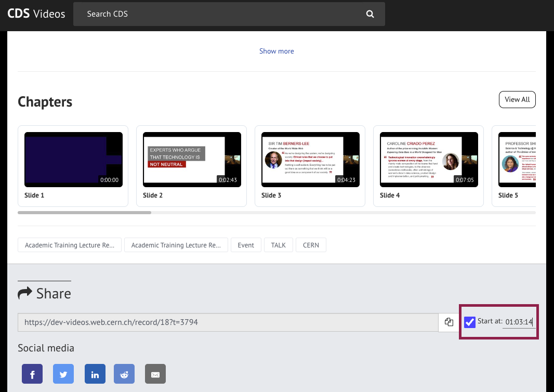Select the TALK tag
The width and height of the screenshot is (554, 392).
click(278, 245)
